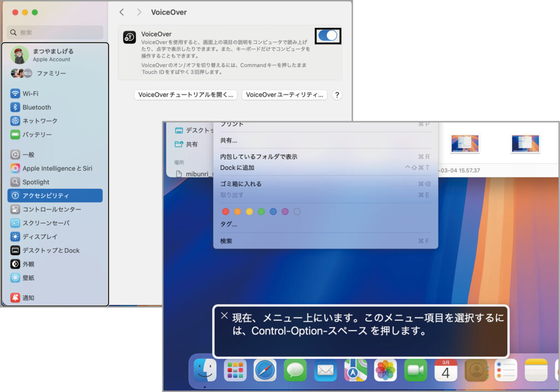This screenshot has width=560, height=392.
Task: Select 通知 notifications icon in sidebar
Action: 15,298
